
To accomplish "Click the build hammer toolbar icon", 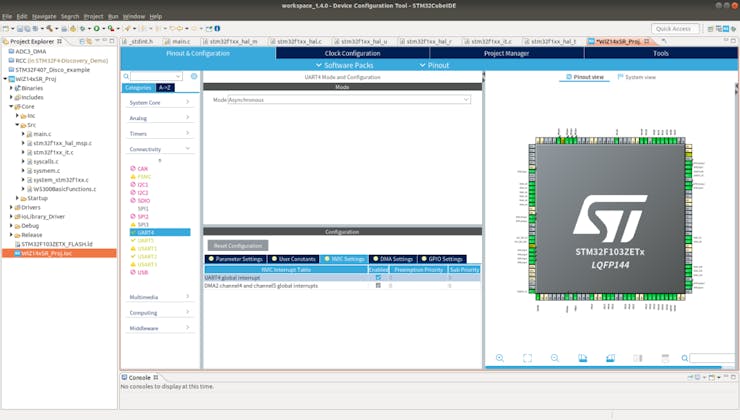I will [x=50, y=28].
